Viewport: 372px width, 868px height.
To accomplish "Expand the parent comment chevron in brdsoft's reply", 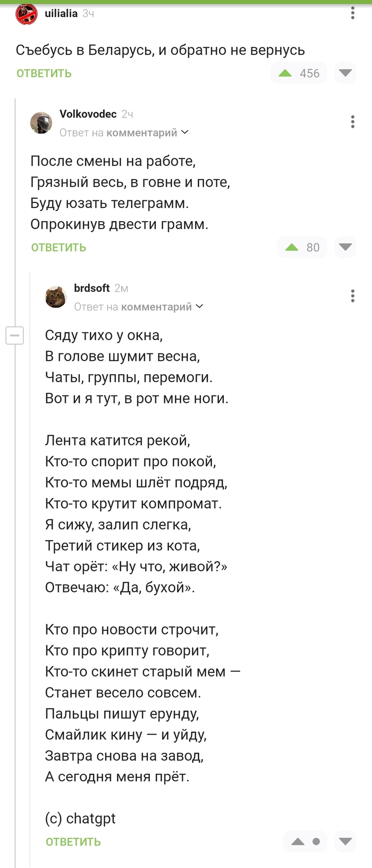I will 199,306.
